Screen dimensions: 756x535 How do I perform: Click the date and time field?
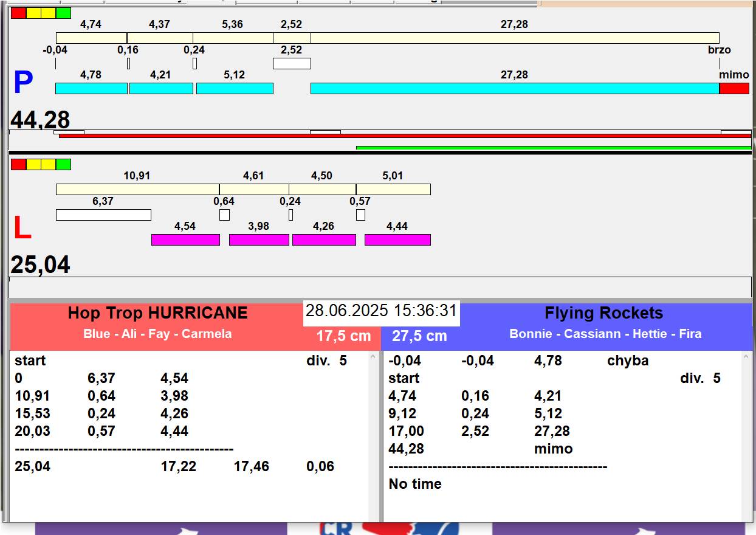pyautogui.click(x=381, y=311)
